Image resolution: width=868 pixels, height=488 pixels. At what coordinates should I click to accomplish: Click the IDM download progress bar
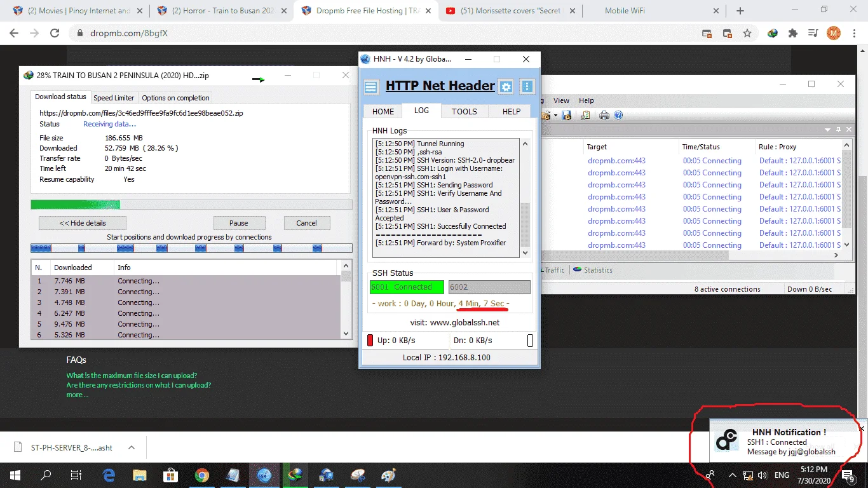point(191,205)
